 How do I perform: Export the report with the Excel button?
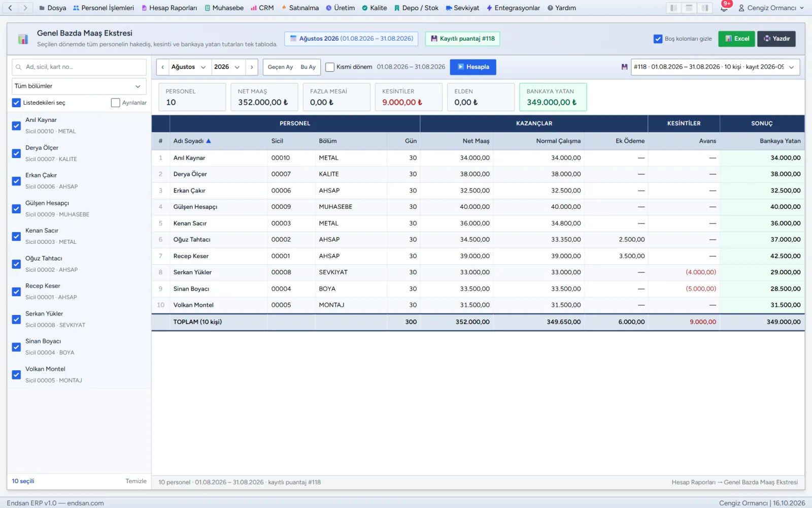coord(737,39)
